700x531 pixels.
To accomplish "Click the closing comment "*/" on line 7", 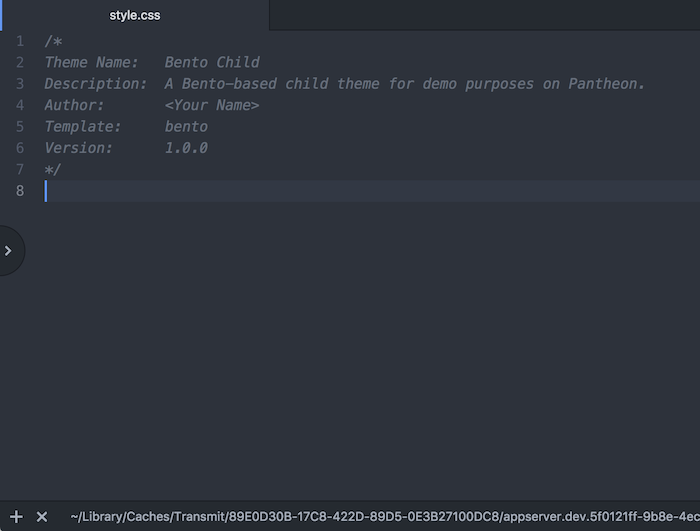I will click(53, 170).
